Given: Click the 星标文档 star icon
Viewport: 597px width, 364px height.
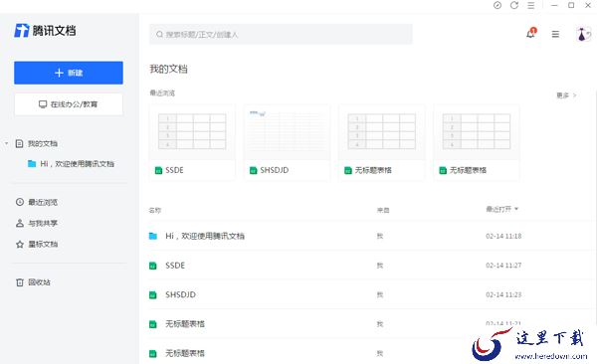Looking at the screenshot, I should 20,245.
